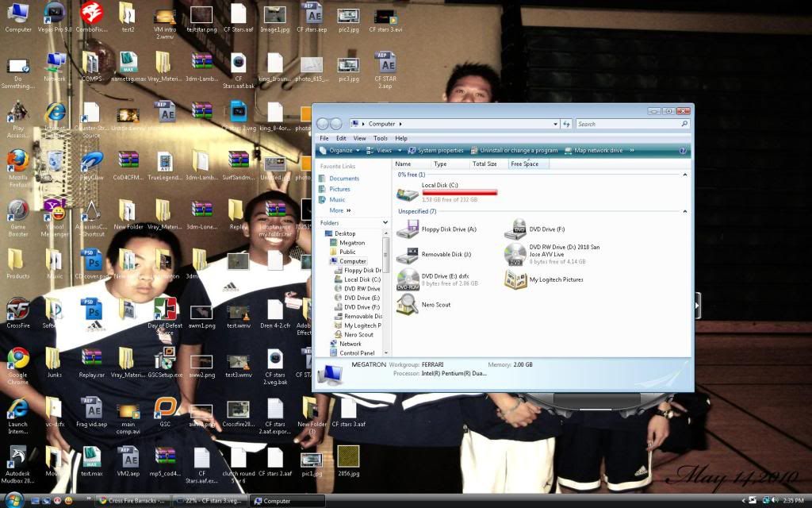Open the Tools menu
Screen dimensions: 812x508
[381, 138]
